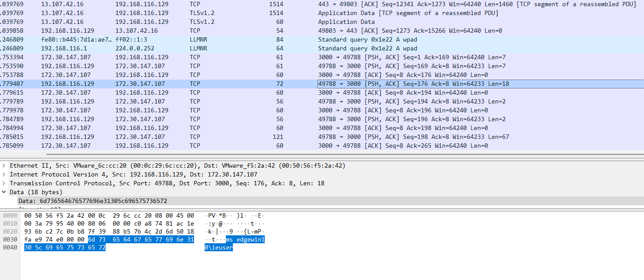Click highlighted hex bytes on row 0040
This screenshot has height=280, width=644.
pos(65,248)
